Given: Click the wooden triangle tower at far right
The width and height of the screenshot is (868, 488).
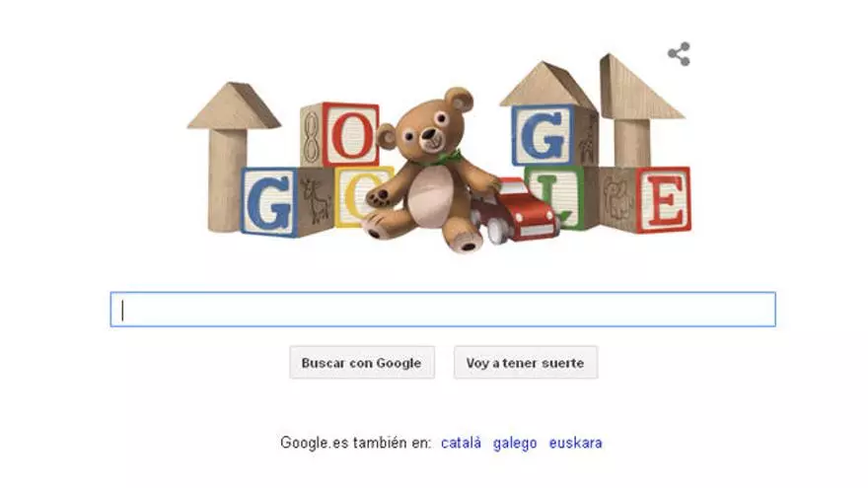Looking at the screenshot, I should tap(636, 110).
